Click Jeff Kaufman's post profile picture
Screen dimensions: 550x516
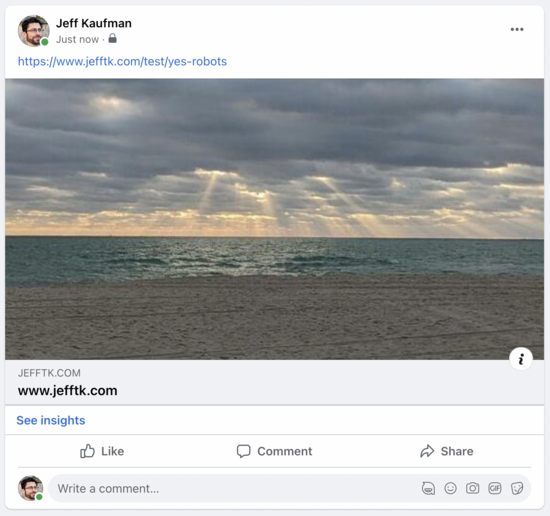click(x=33, y=31)
